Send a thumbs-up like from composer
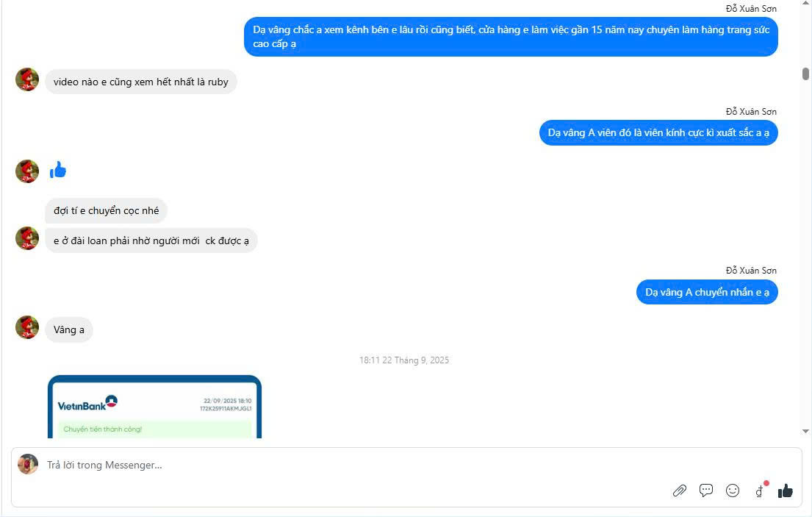 (x=785, y=490)
